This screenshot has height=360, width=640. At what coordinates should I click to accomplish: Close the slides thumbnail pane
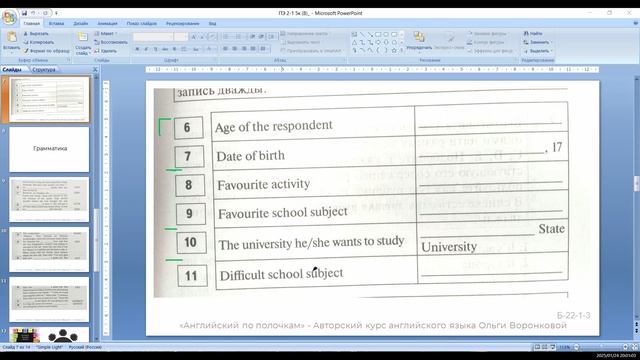coord(95,70)
